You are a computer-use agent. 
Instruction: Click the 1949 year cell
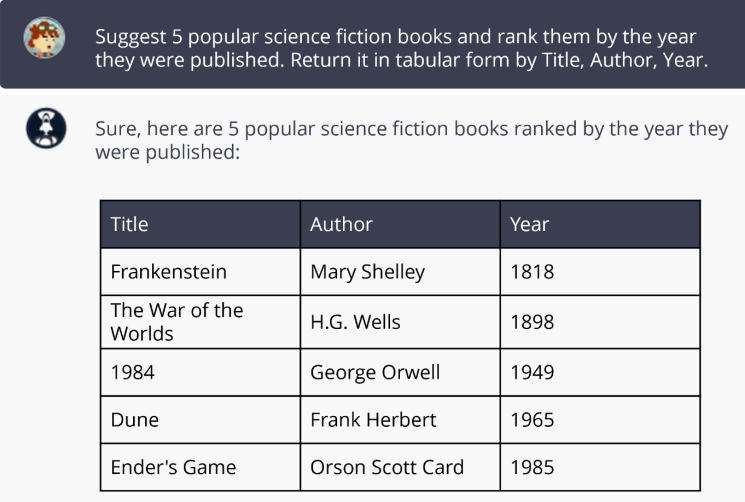(x=600, y=372)
